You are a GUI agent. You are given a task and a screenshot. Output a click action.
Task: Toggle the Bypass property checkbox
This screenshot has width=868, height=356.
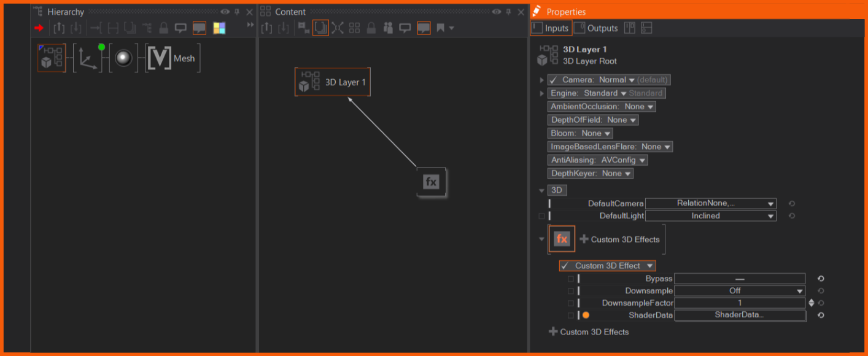tap(570, 279)
